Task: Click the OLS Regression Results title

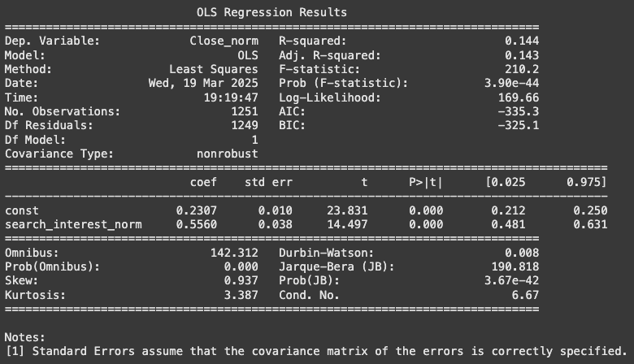Action: [x=271, y=12]
